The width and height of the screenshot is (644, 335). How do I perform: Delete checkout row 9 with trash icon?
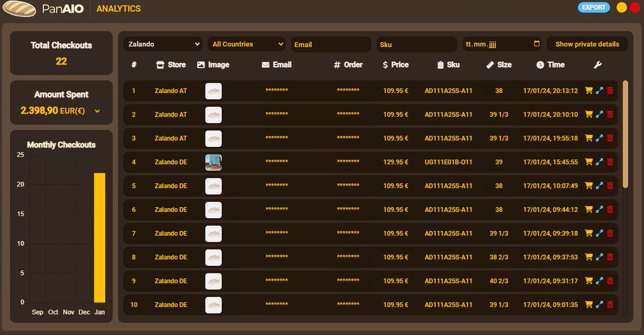click(610, 281)
